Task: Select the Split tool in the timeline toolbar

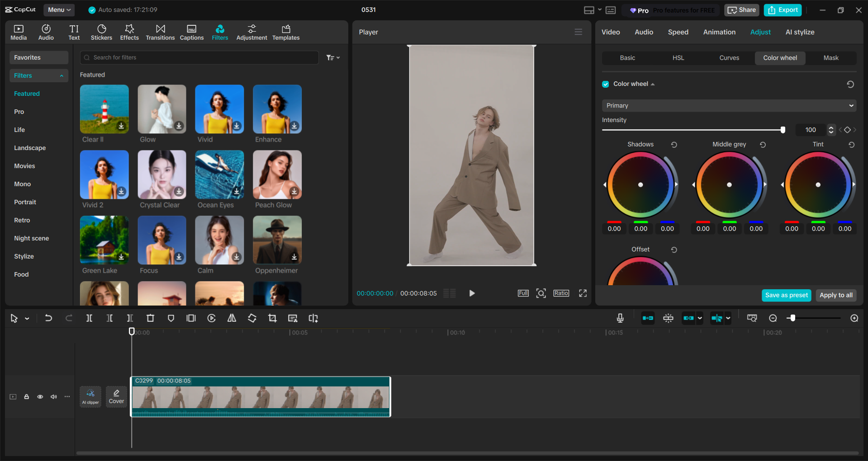Action: pyautogui.click(x=89, y=318)
